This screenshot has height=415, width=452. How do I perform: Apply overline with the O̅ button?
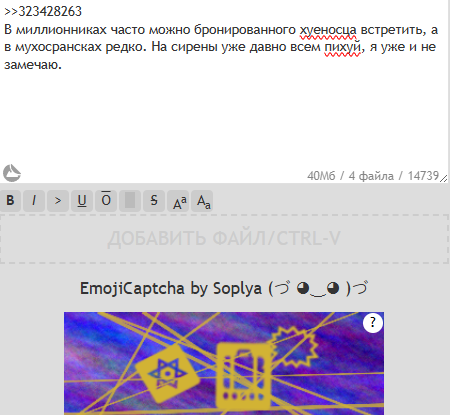point(106,201)
